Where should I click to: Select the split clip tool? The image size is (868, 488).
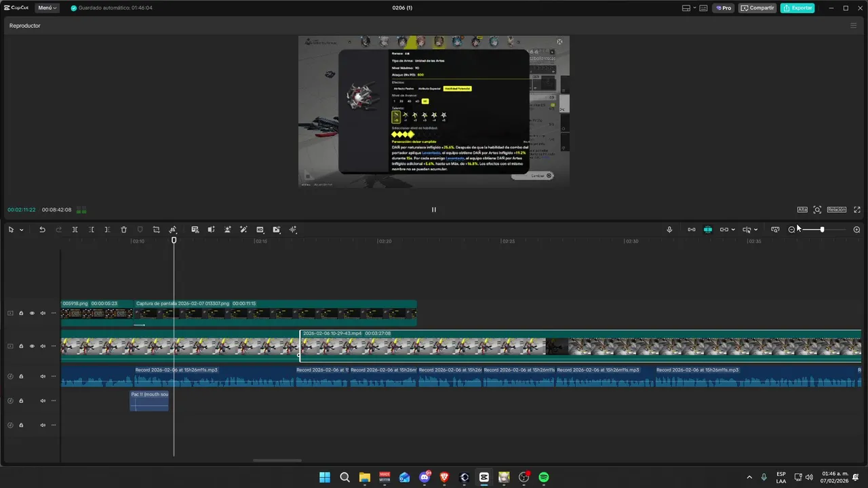pyautogui.click(x=75, y=230)
